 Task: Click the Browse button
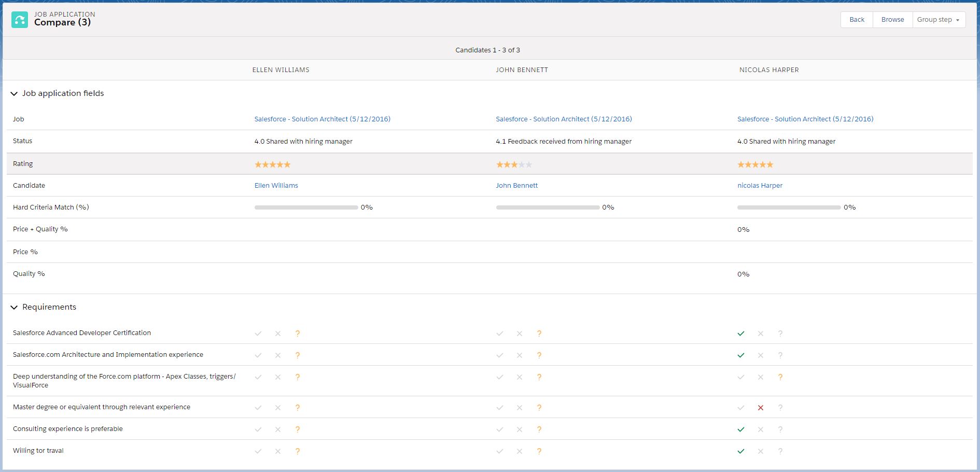892,20
